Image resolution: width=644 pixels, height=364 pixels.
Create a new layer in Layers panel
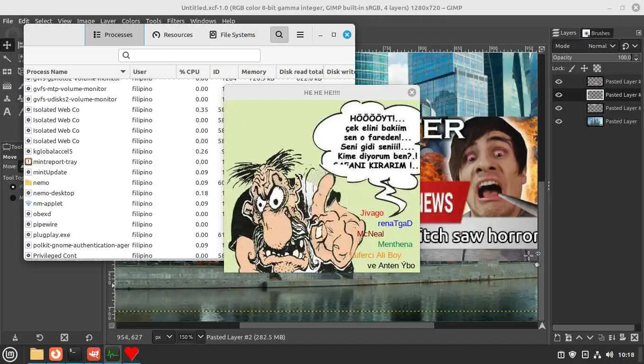557,337
